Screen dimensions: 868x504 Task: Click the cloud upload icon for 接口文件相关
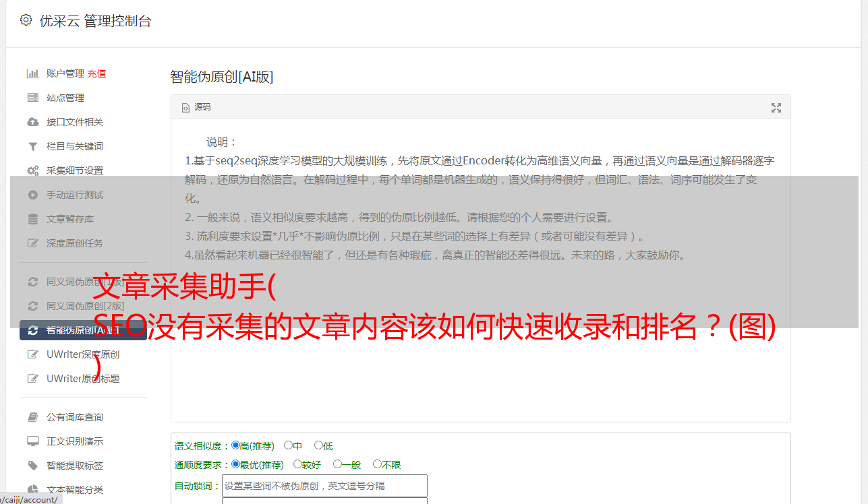coord(32,122)
